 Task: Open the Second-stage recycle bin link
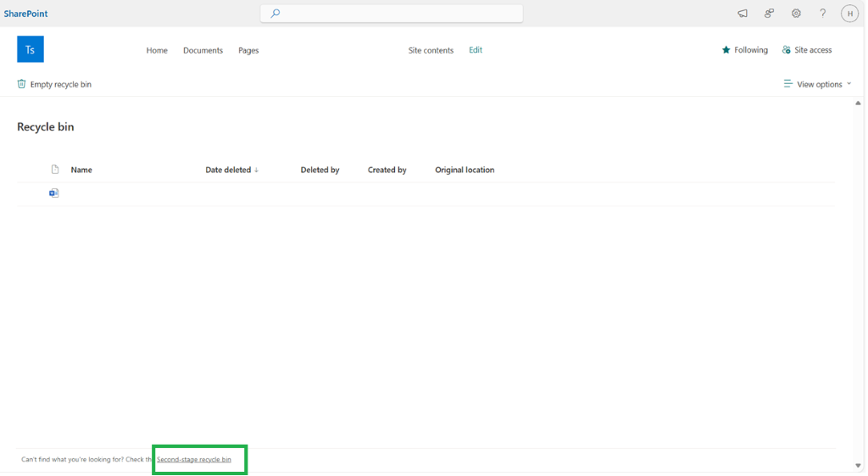[x=194, y=459]
